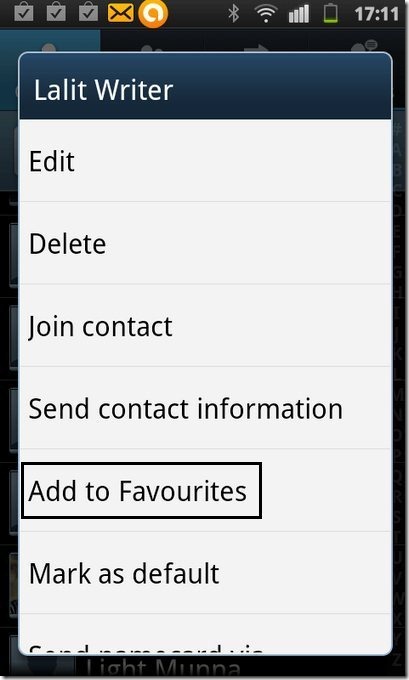Tap the battery indicator icon
Image resolution: width=409 pixels, height=680 pixels.
pyautogui.click(x=330, y=13)
